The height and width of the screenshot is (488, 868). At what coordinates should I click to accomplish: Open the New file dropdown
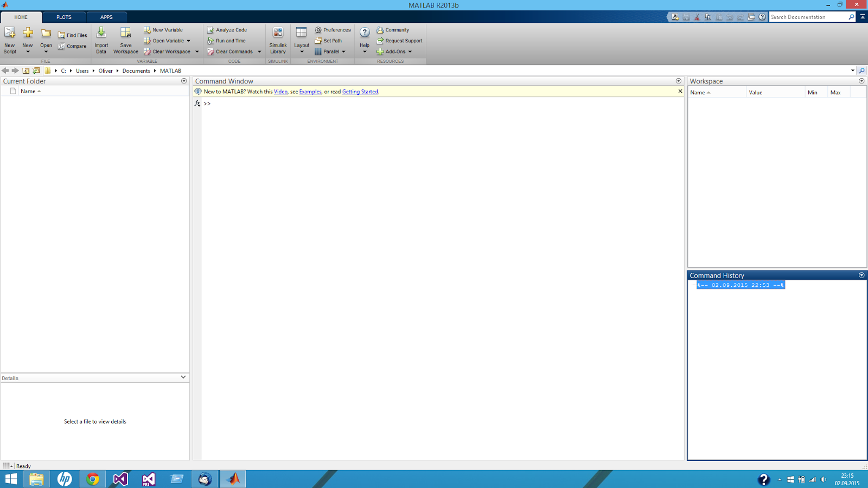click(28, 41)
